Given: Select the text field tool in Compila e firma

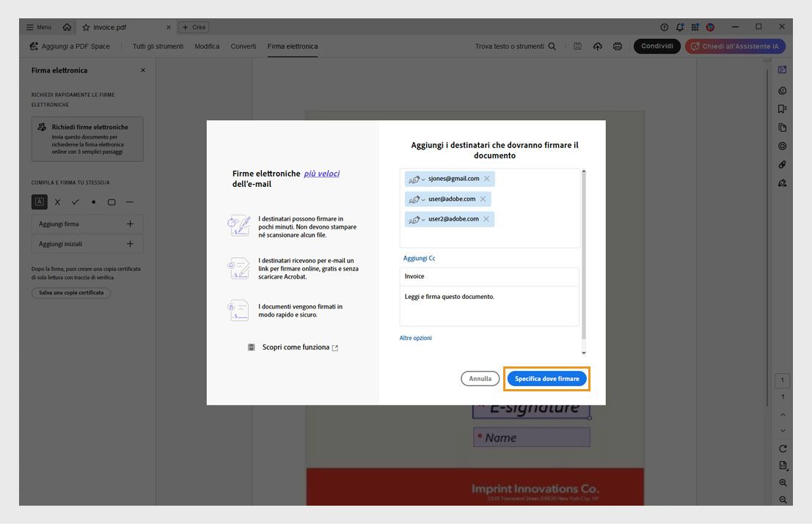Looking at the screenshot, I should [x=39, y=202].
